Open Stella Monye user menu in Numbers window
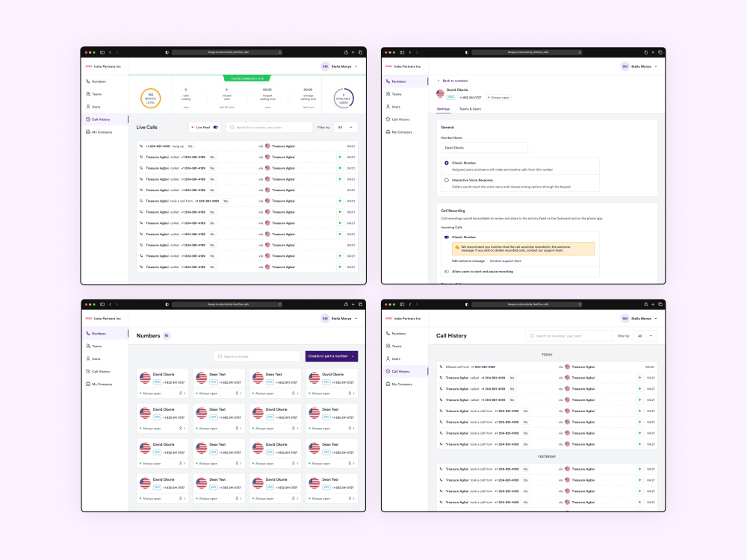 coord(340,319)
